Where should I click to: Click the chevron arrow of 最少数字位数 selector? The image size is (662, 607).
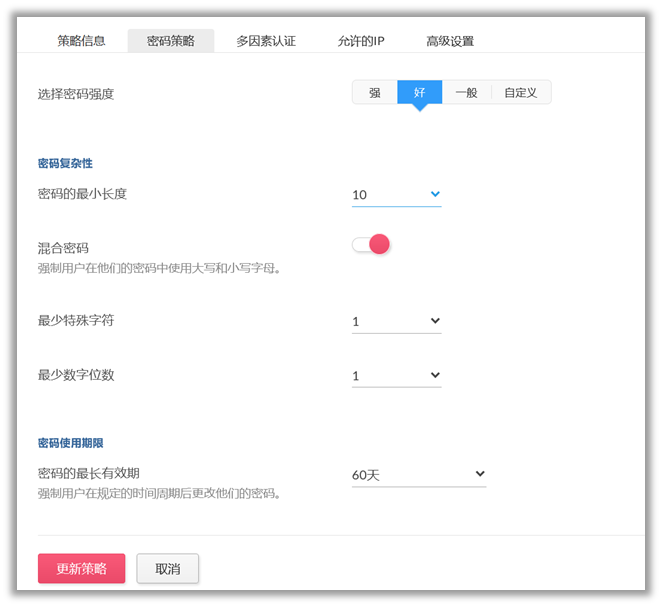(x=435, y=375)
